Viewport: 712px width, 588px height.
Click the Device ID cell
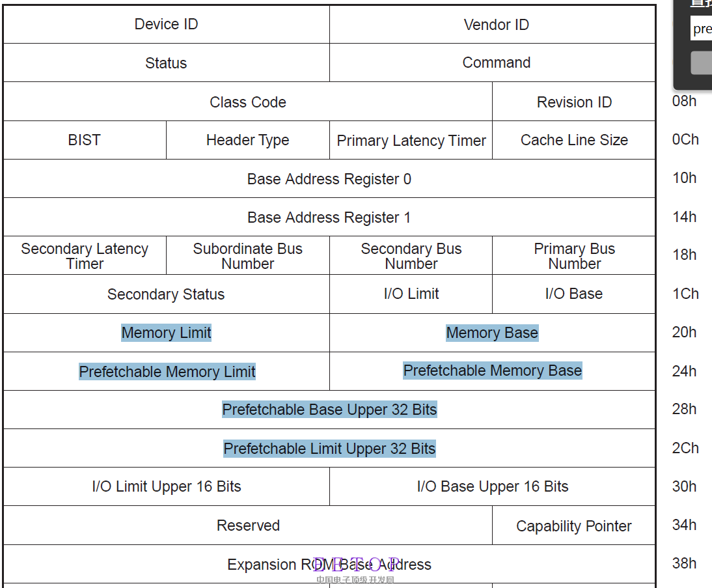[x=166, y=25]
